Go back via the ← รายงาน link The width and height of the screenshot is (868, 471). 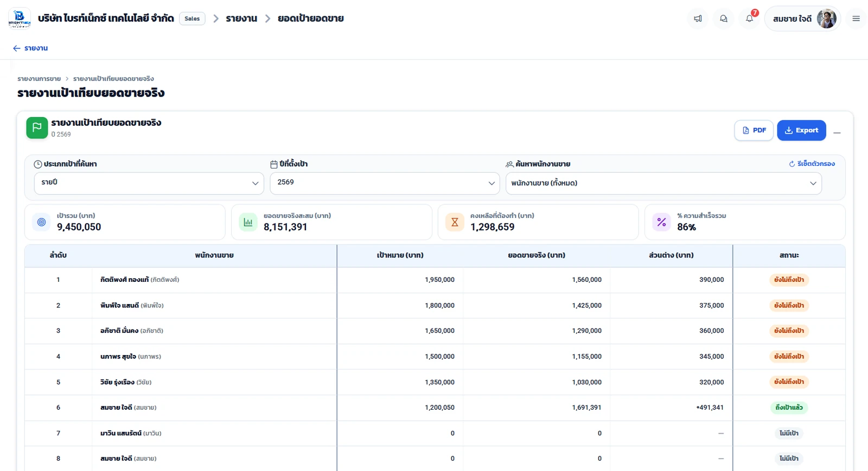(x=30, y=48)
